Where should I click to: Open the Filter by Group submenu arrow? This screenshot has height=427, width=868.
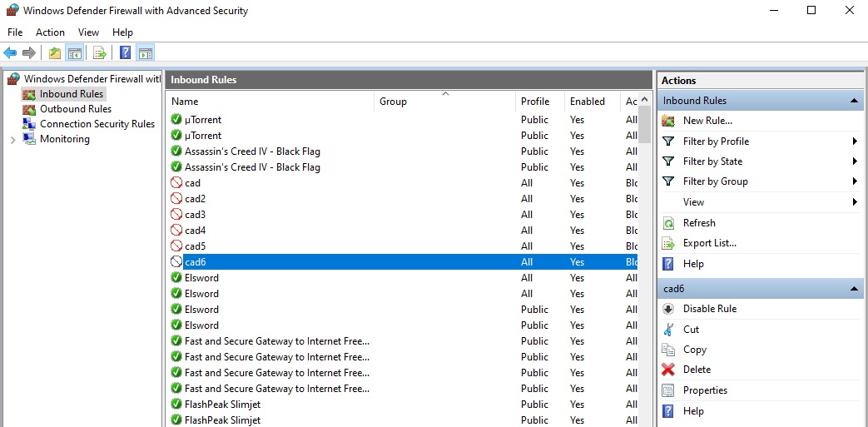pyautogui.click(x=856, y=181)
